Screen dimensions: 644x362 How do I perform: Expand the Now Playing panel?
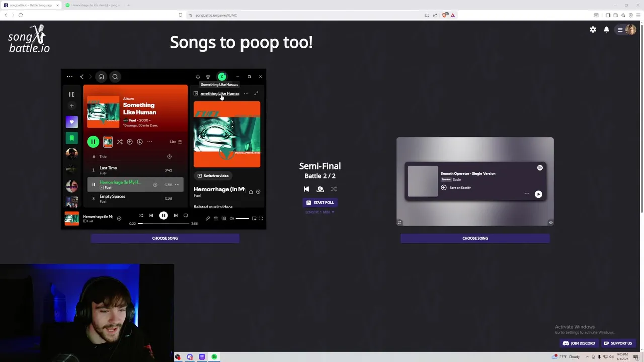point(256,93)
